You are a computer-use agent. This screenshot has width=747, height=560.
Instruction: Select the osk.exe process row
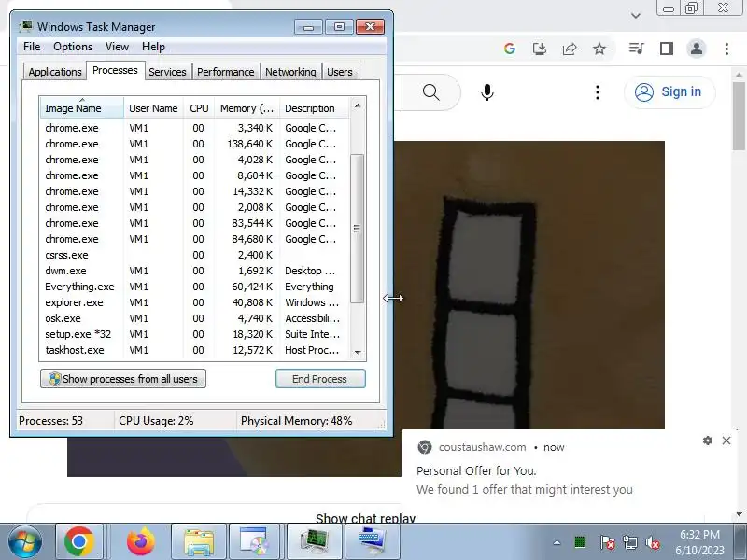(x=194, y=318)
